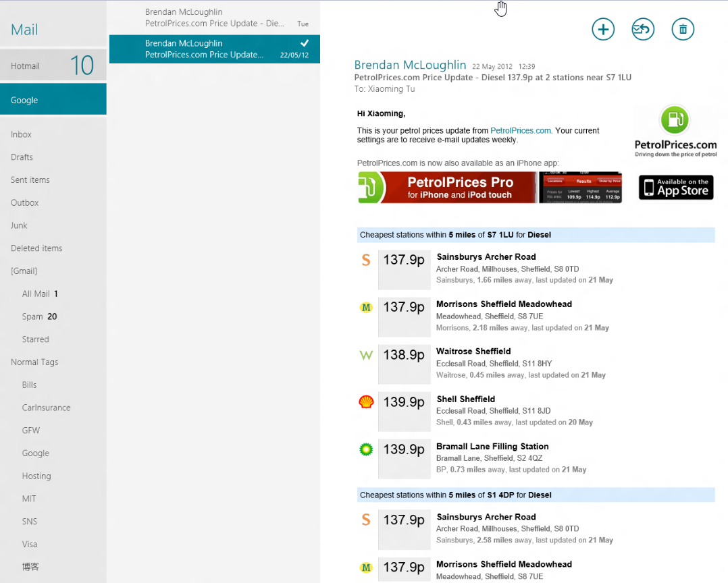Open the Waitrose Sheffield station name
728x583 pixels.
pos(473,351)
